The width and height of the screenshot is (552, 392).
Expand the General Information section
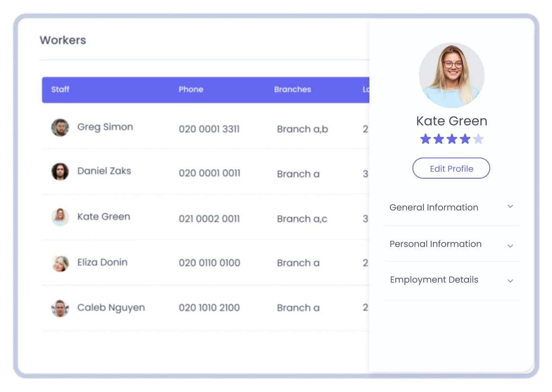click(x=451, y=207)
